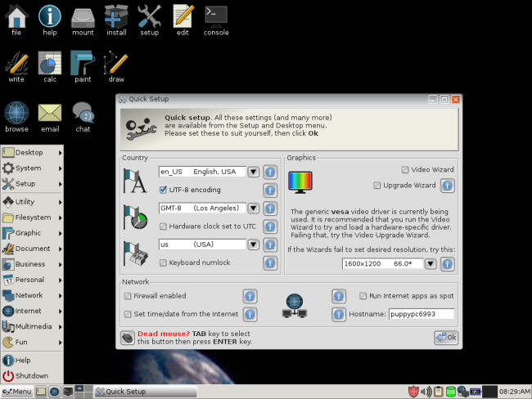Click the volume speaker icon in tray
Viewport: 532px width, 399px height.
tap(426, 392)
